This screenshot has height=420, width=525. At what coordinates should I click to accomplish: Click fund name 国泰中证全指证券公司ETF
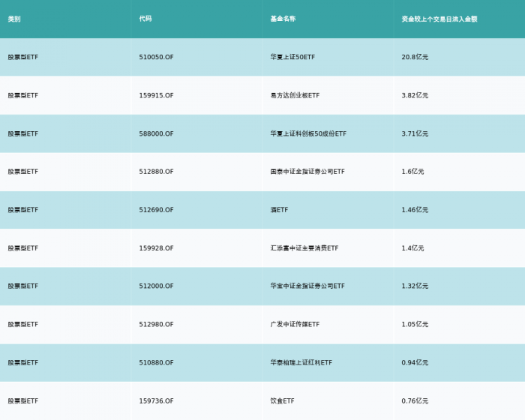click(x=307, y=172)
